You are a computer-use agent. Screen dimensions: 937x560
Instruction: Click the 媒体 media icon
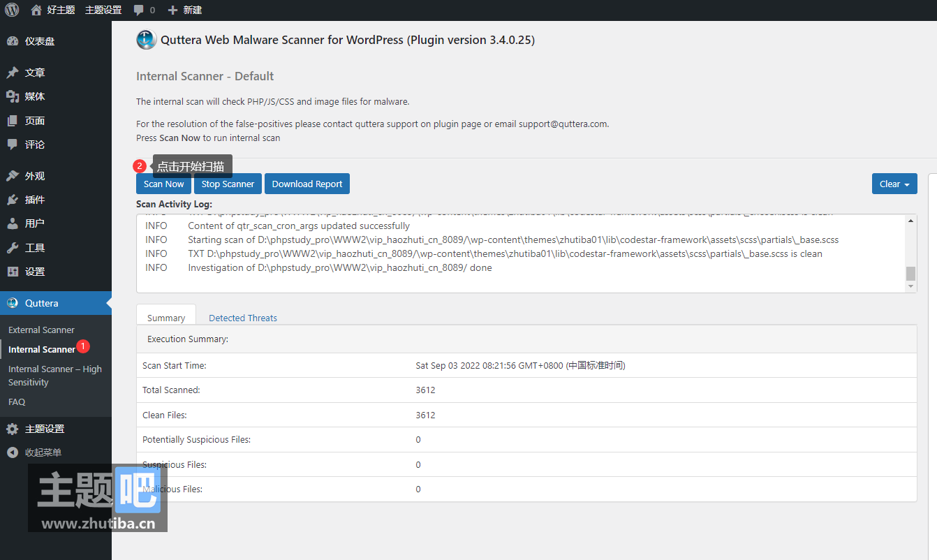pyautogui.click(x=13, y=96)
